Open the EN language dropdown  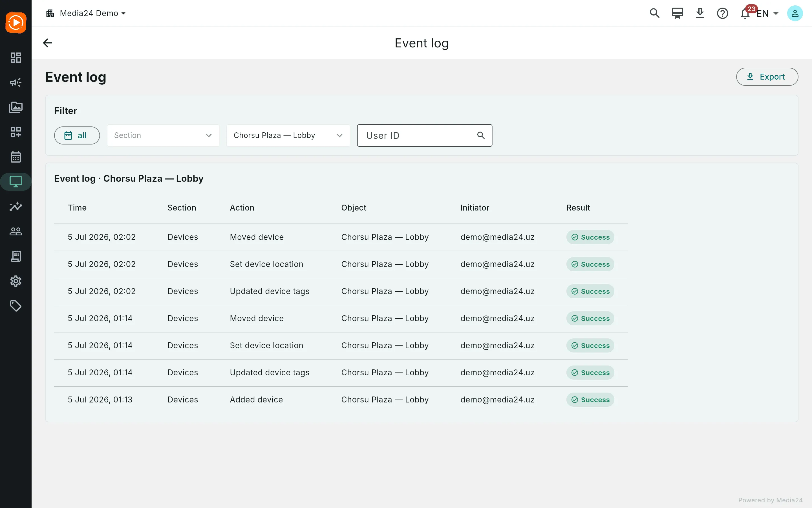tap(768, 14)
